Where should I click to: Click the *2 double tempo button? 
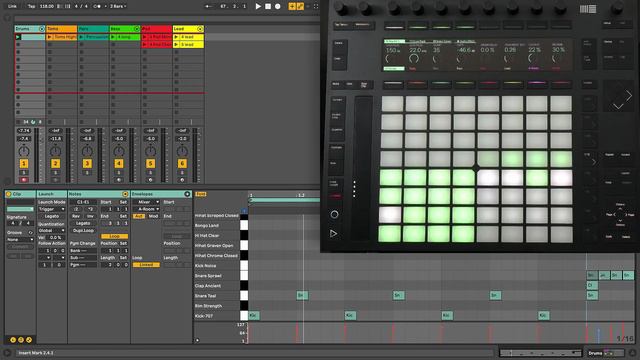[90, 209]
